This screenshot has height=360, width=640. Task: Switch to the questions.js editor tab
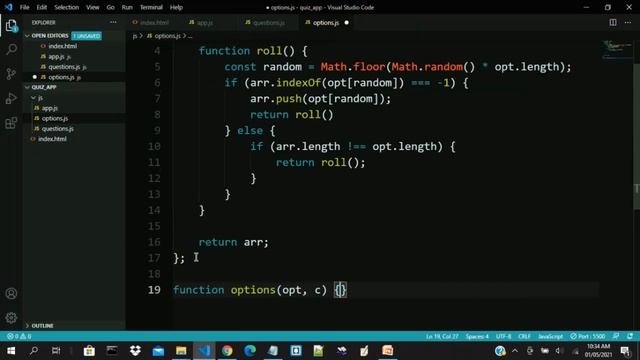click(269, 22)
